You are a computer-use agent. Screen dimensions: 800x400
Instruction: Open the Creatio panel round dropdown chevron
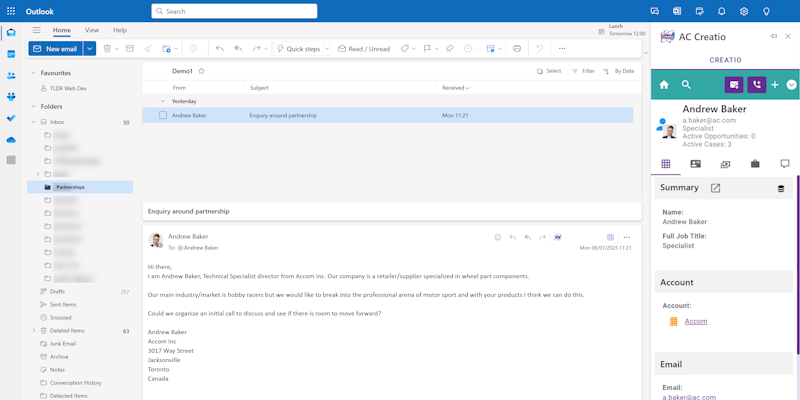(791, 85)
